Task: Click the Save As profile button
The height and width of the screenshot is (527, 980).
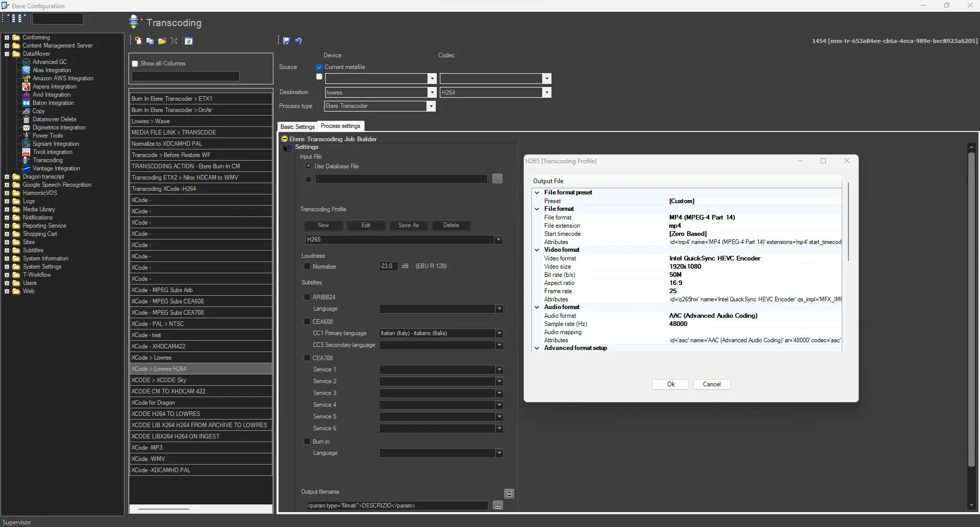Action: tap(408, 225)
